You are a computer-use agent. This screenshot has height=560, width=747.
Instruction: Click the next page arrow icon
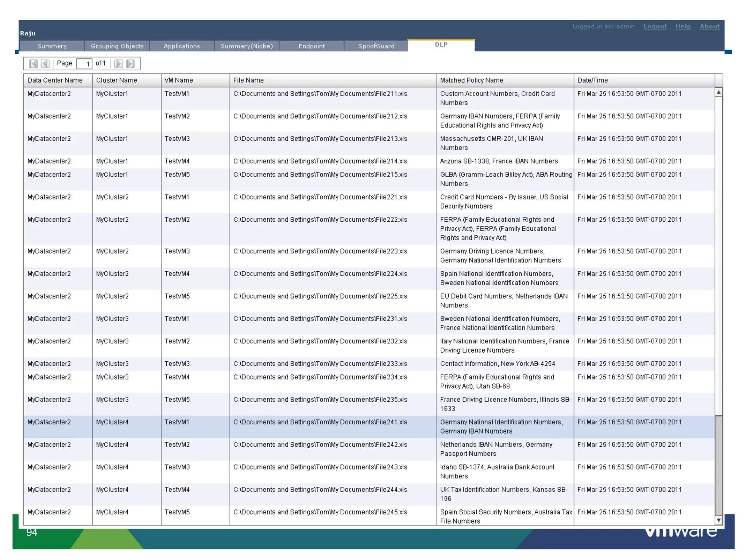tap(118, 63)
